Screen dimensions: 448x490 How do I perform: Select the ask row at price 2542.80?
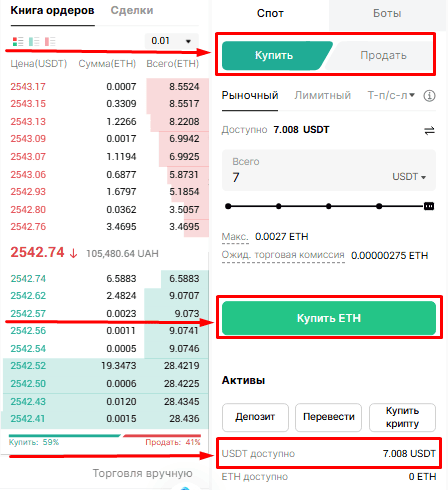coord(105,210)
